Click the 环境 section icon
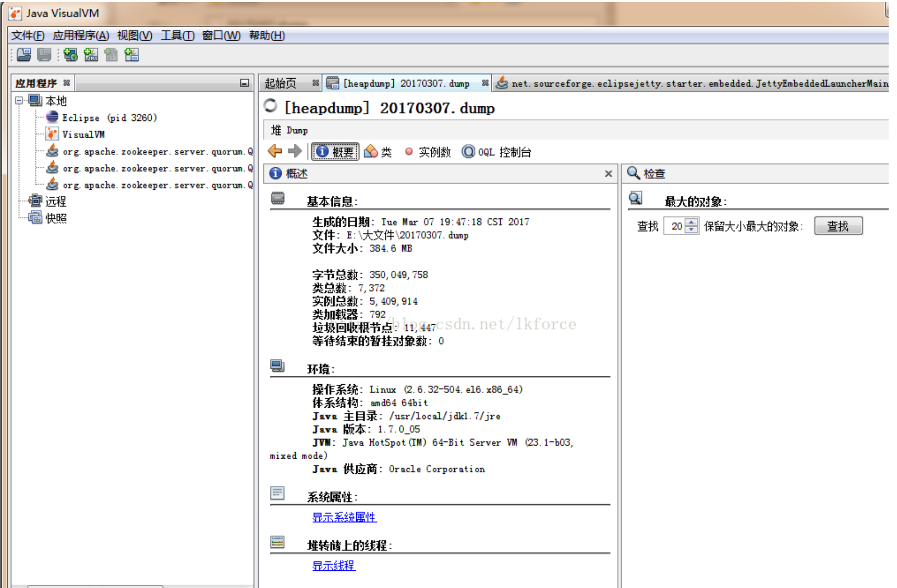 277,366
